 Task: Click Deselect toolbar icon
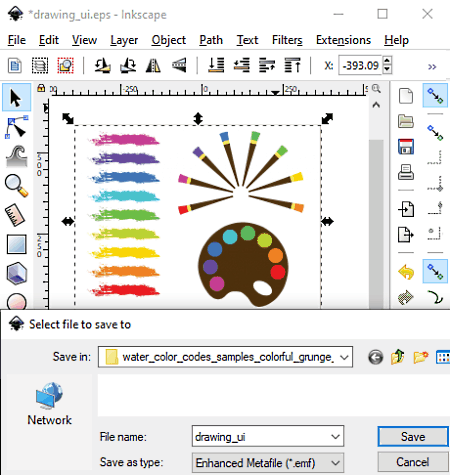coord(66,65)
